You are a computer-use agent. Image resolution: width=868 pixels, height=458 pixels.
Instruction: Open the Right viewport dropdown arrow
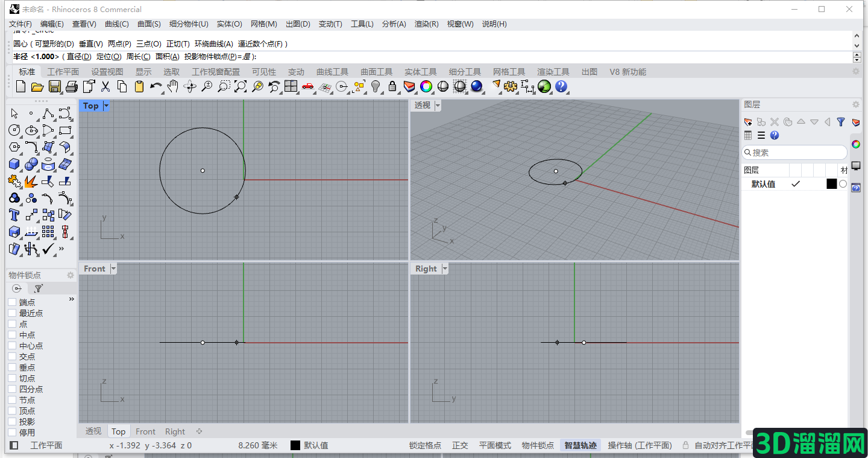click(445, 269)
